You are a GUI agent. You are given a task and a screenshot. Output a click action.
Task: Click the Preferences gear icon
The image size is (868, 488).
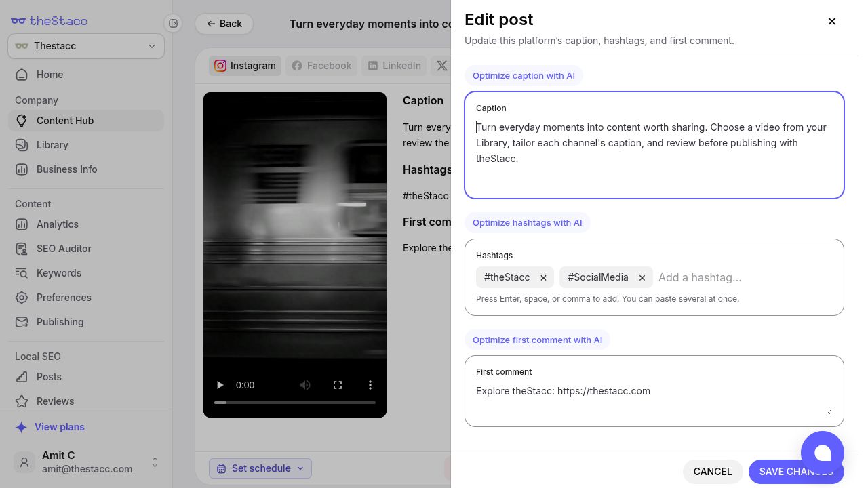22,298
